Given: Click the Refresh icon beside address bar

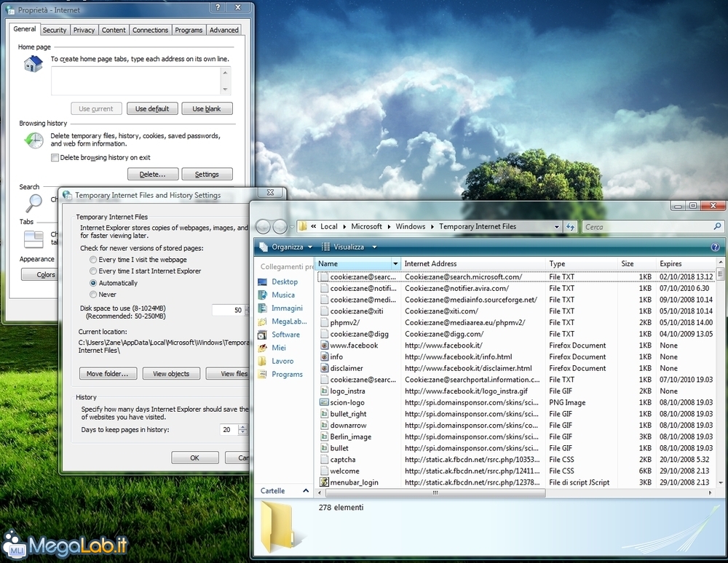Looking at the screenshot, I should click(570, 227).
